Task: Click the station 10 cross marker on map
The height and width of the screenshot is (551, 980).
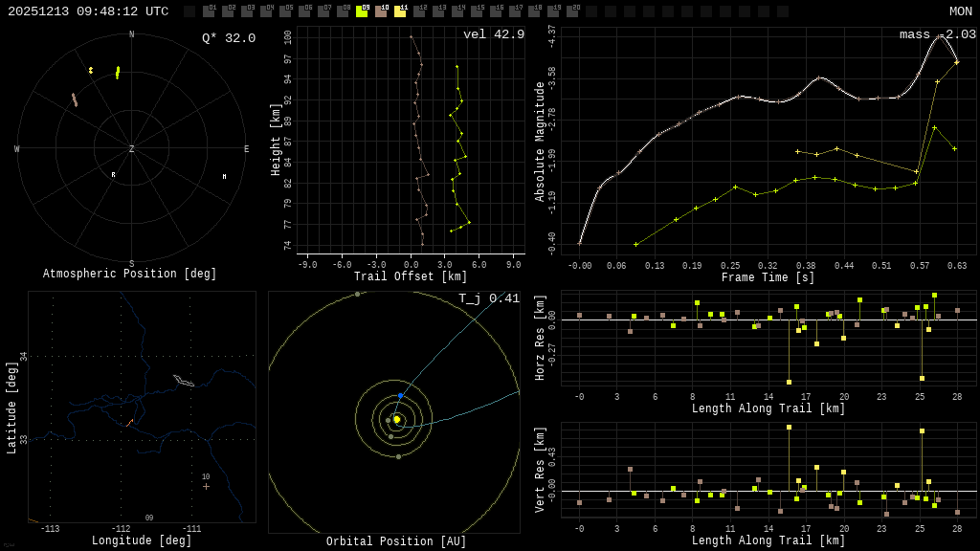Action: pyautogui.click(x=206, y=486)
